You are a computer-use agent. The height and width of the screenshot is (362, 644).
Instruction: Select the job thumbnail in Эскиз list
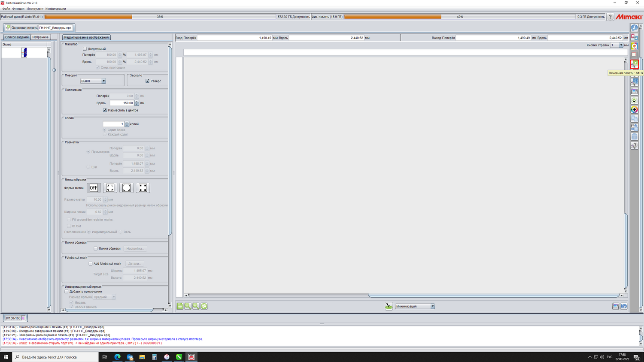point(24,52)
